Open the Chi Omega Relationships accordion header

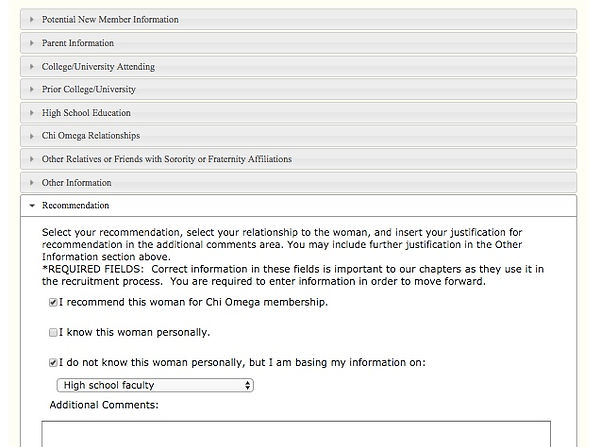pos(298,136)
